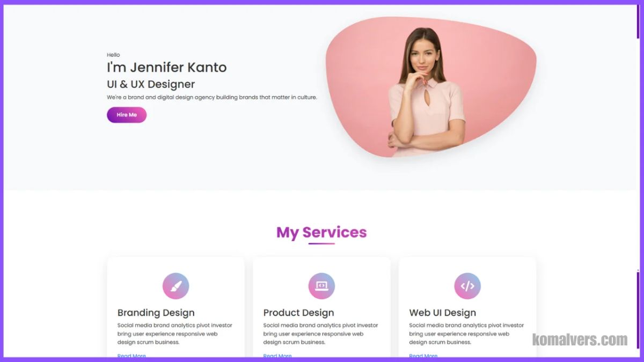Click the laptop code icon for Product Design
Screen dimensions: 644x362
click(x=321, y=286)
